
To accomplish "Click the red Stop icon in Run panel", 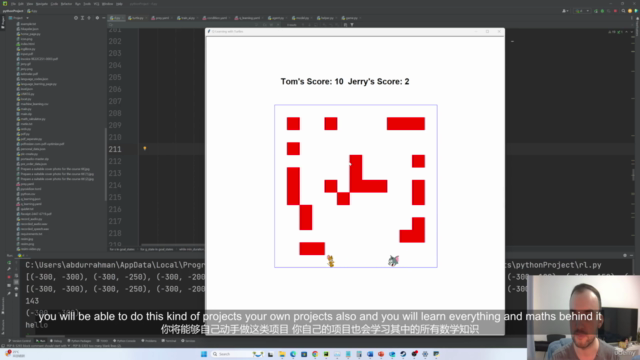I will coord(9,276).
